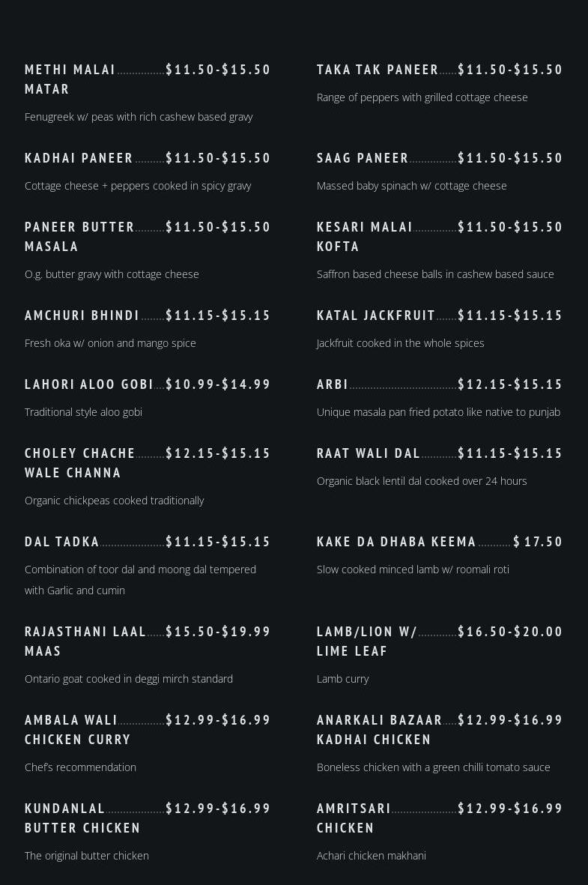Click the Taka Tak Paneer heading
Image resolution: width=588 pixels, height=885 pixels.
[378, 70]
